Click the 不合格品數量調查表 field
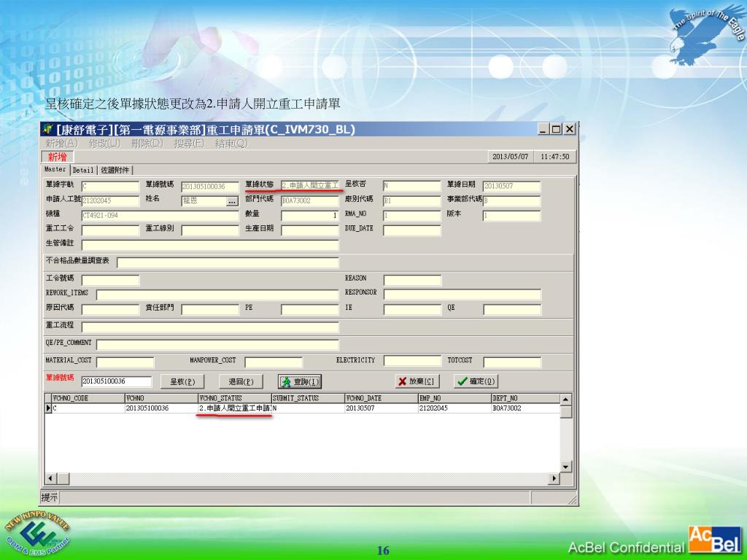The width and height of the screenshot is (747, 560). pos(228,262)
